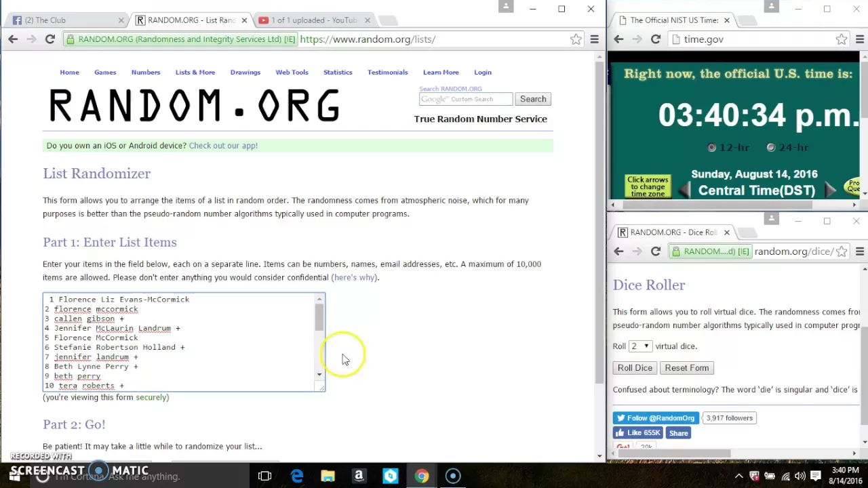Screen dimensions: 868x488
Task: Open Chrome menu in the time.gov window
Action: click(860, 39)
